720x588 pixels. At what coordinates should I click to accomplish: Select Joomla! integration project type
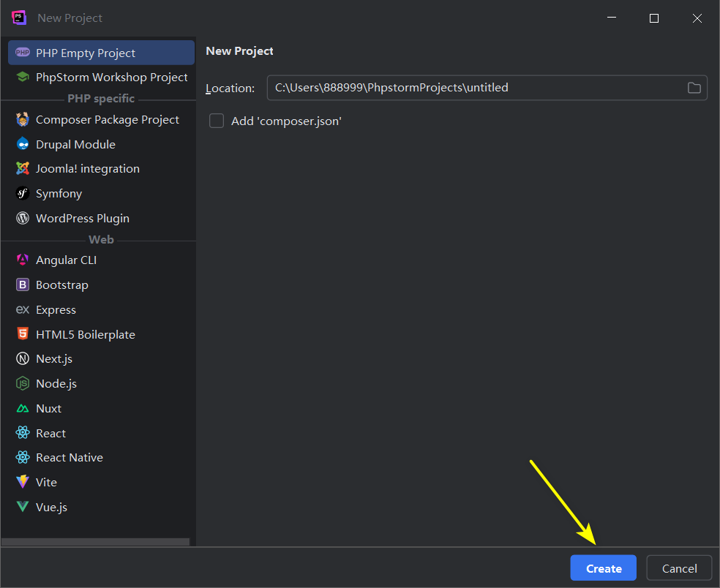coord(101,168)
